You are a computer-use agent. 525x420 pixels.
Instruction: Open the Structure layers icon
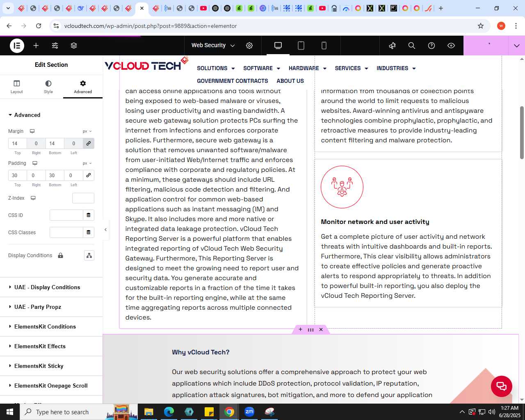[x=74, y=46]
